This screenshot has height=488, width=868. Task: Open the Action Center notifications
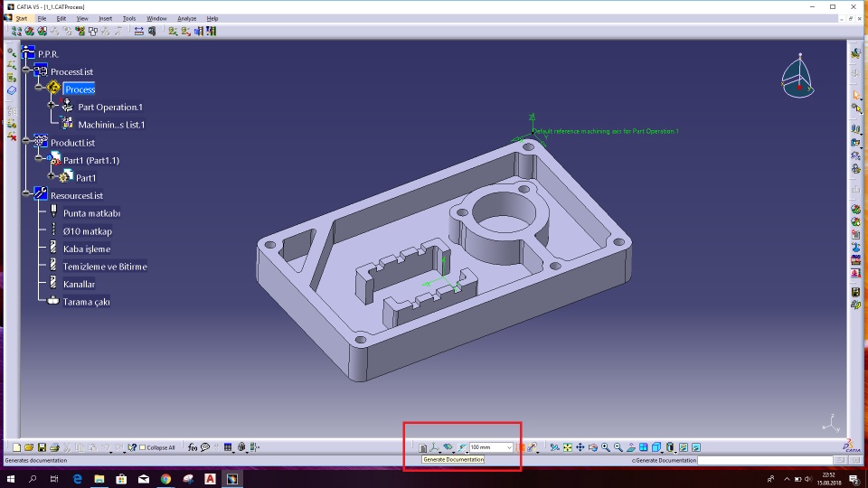point(854,479)
